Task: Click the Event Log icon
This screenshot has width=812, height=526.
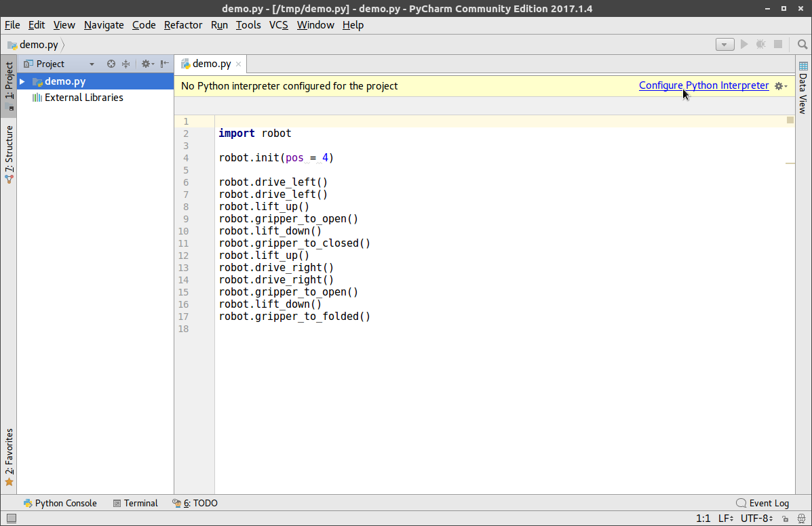Action: pos(740,503)
